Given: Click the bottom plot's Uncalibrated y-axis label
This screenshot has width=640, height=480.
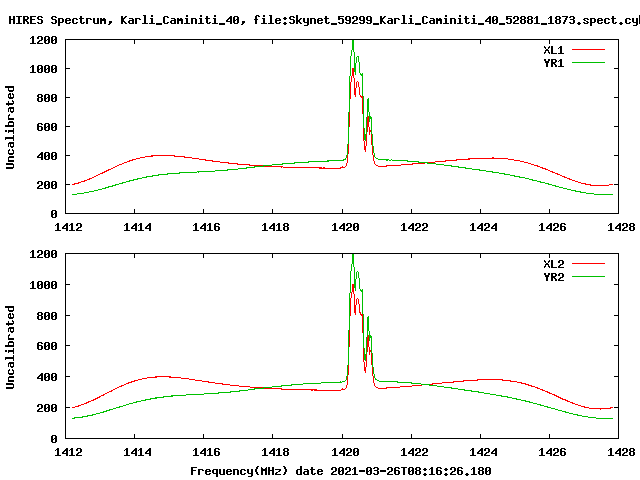Looking at the screenshot, I should click(x=10, y=347).
